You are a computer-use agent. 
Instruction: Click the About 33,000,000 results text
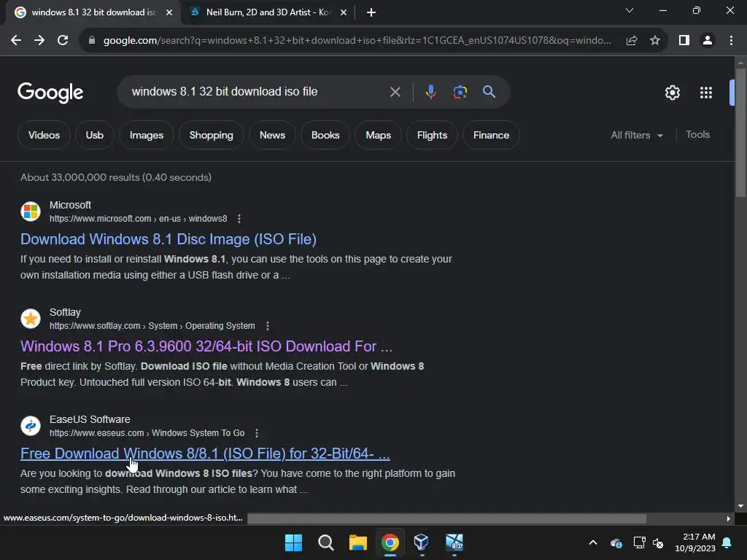coord(116,177)
